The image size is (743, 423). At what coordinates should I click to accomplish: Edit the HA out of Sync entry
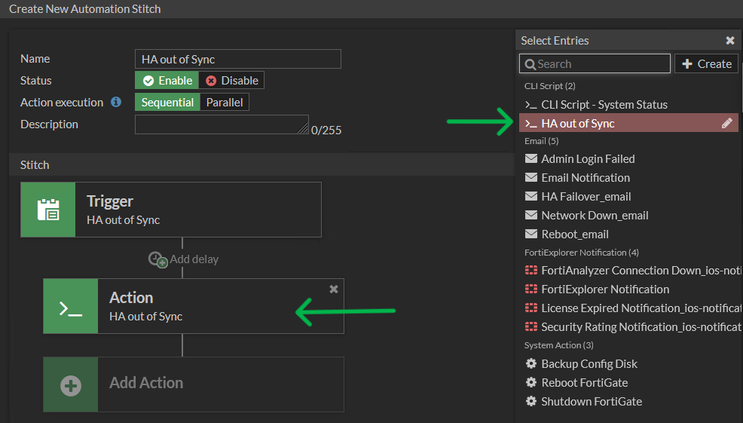(x=727, y=124)
